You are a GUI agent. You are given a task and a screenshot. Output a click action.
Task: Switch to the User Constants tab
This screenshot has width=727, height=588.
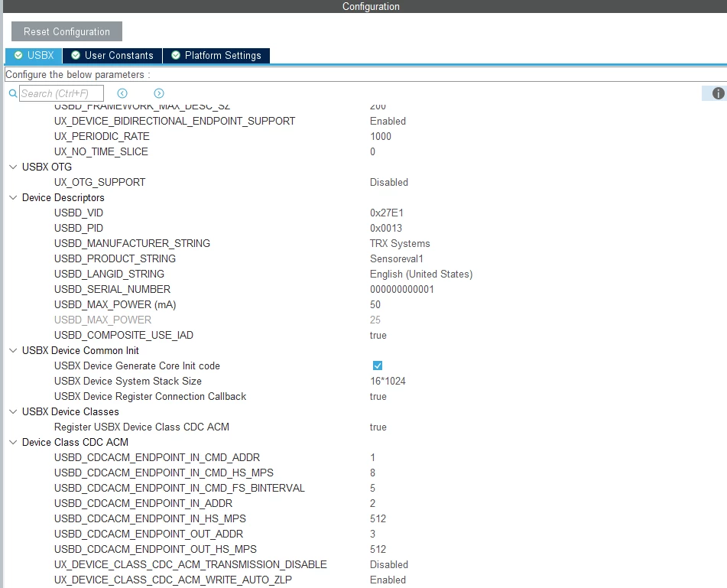click(112, 56)
